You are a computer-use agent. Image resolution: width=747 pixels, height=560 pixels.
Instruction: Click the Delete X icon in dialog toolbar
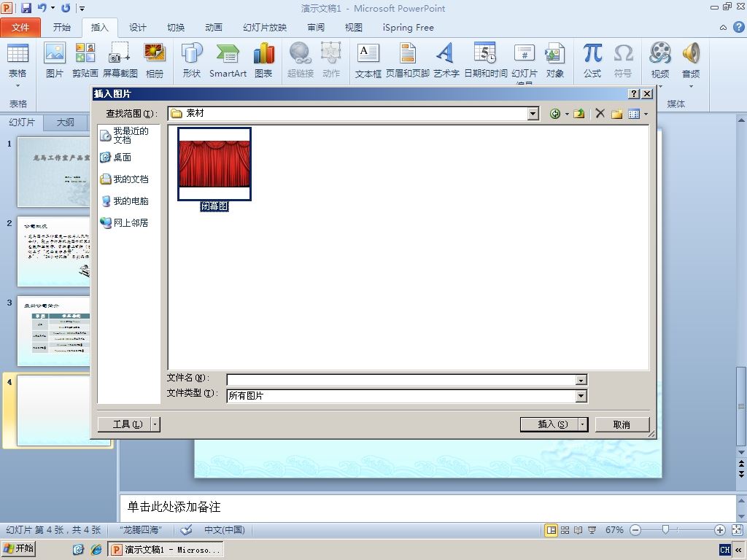[x=600, y=113]
